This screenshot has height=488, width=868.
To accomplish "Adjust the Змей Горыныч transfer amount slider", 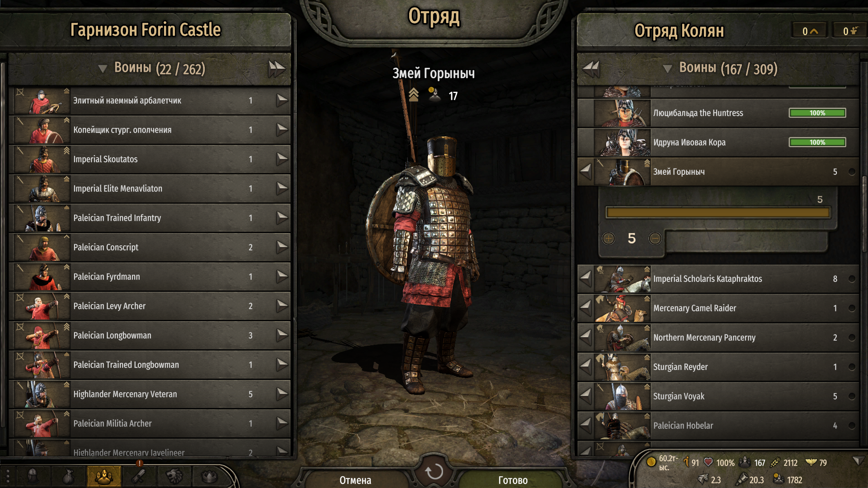I will [x=718, y=212].
